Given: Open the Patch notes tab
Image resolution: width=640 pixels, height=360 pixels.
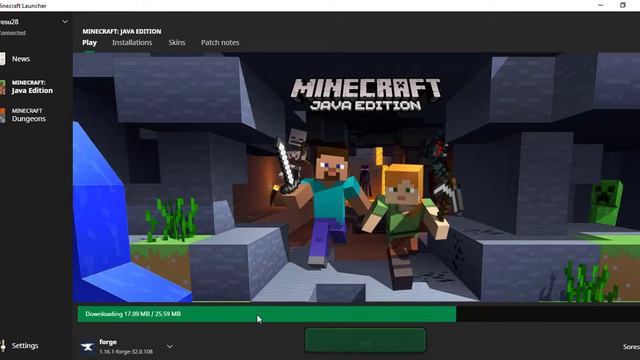Looking at the screenshot, I should point(220,42).
